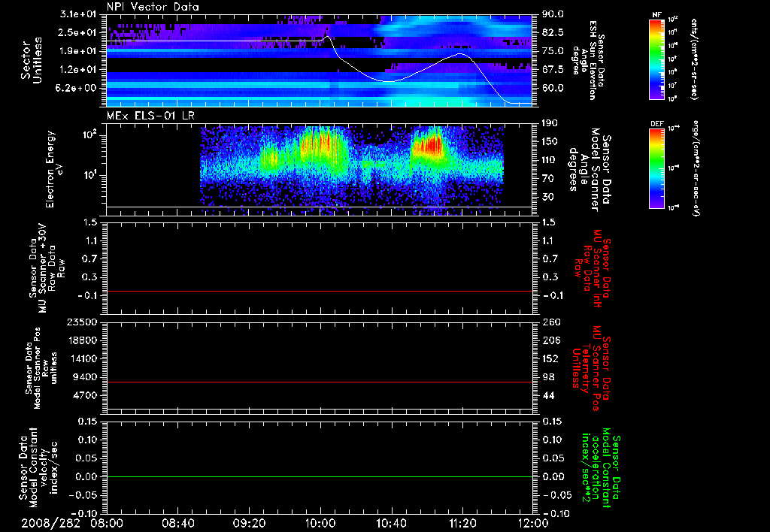Click the "11:20" time axis label

462,523
